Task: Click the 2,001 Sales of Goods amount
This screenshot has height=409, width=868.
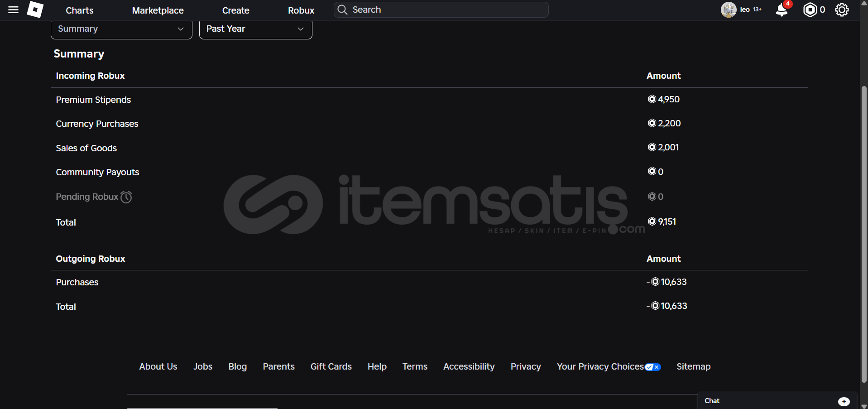Action: (663, 147)
